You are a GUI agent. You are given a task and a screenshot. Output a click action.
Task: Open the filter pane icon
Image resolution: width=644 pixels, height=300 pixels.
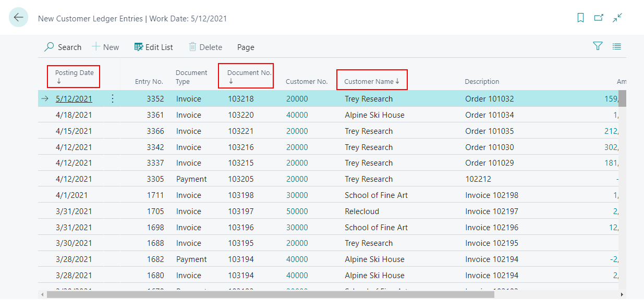tap(597, 46)
